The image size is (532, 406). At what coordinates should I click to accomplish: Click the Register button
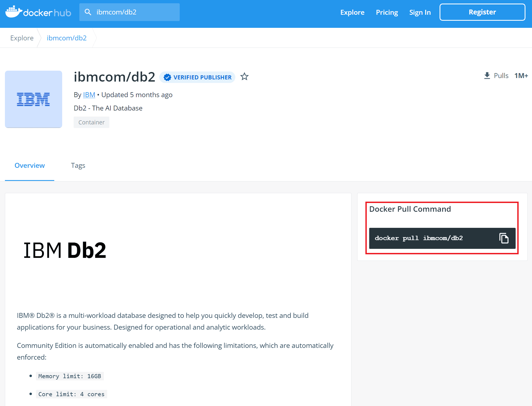[x=482, y=12]
